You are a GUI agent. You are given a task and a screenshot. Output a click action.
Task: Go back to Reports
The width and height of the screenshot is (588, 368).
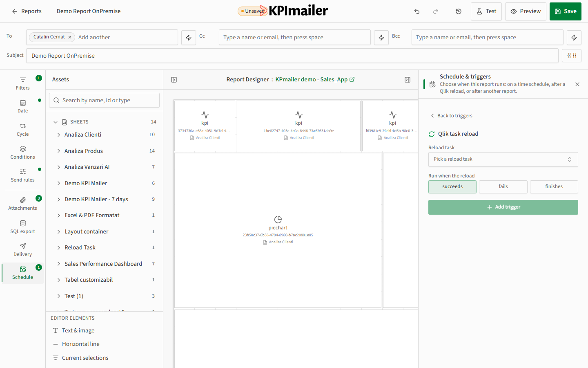pos(27,11)
